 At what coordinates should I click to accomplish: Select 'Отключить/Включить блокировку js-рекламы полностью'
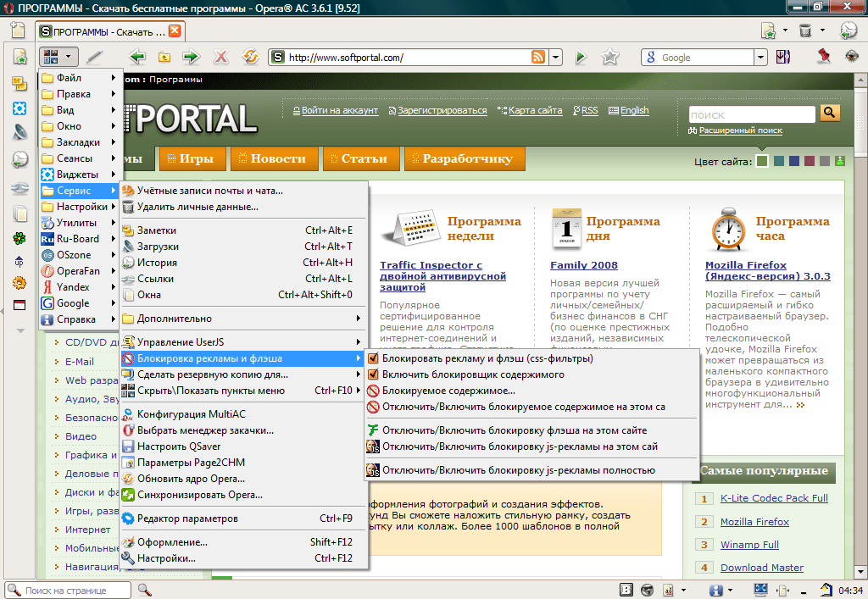[x=518, y=470]
